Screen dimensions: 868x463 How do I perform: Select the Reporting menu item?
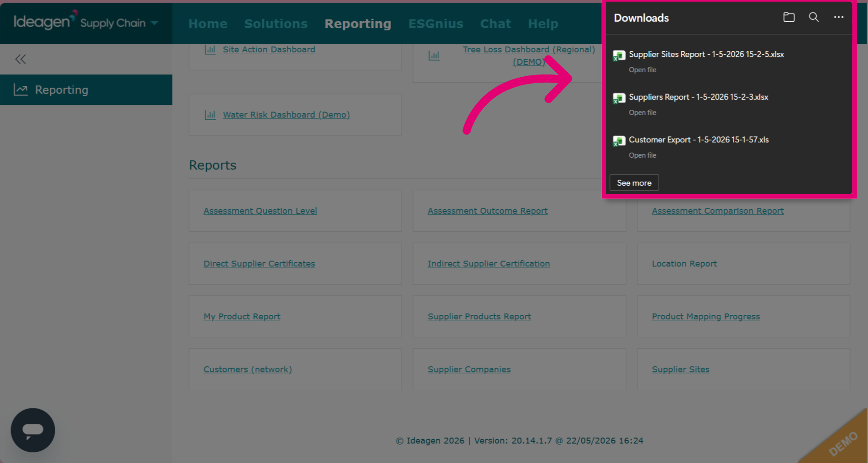click(x=358, y=23)
